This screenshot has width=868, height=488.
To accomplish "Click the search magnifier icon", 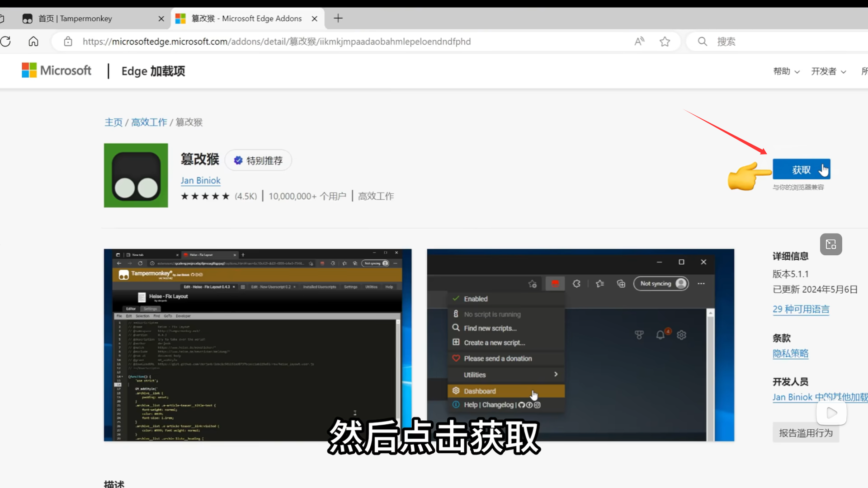I will click(x=702, y=42).
